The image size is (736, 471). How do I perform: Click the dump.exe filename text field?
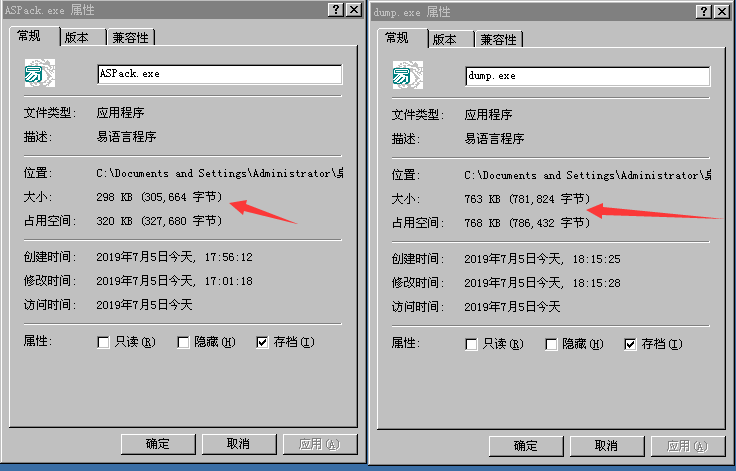(x=588, y=76)
